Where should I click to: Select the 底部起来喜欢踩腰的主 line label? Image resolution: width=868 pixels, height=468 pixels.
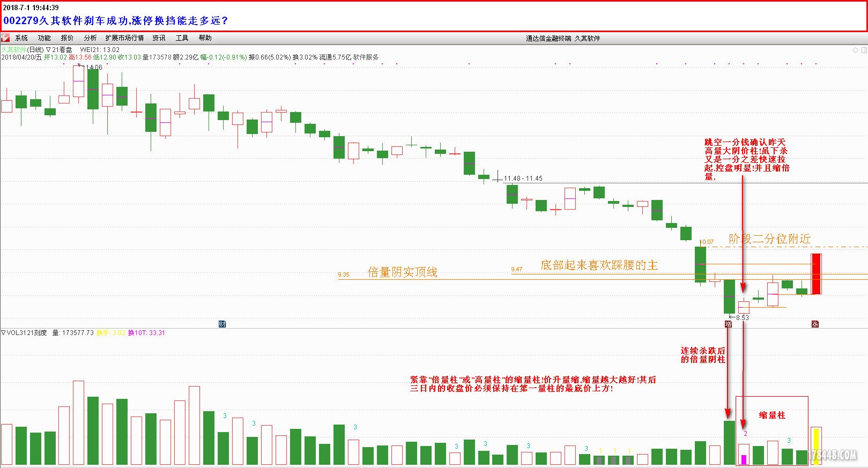(x=599, y=265)
